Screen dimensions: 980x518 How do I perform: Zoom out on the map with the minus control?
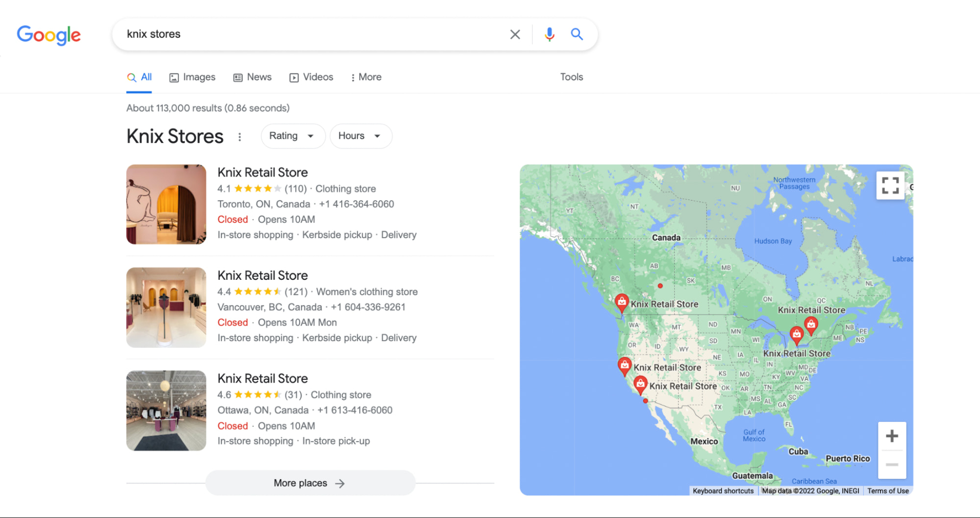point(892,465)
